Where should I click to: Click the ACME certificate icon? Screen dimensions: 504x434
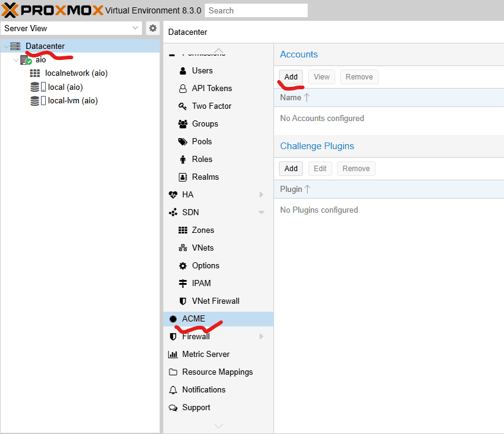tap(173, 318)
